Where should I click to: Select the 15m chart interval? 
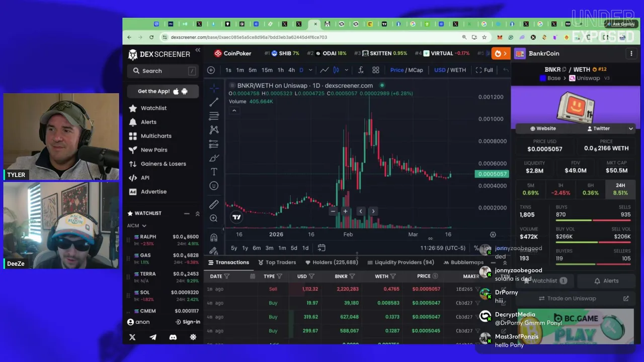(267, 70)
